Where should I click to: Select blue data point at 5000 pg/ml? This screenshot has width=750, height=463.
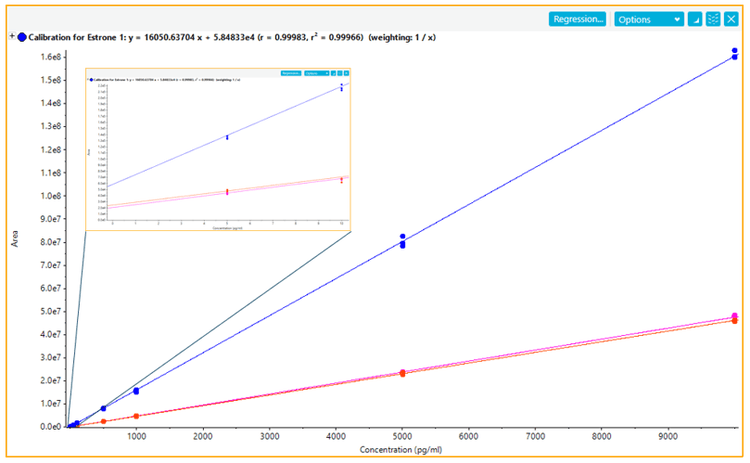click(402, 242)
